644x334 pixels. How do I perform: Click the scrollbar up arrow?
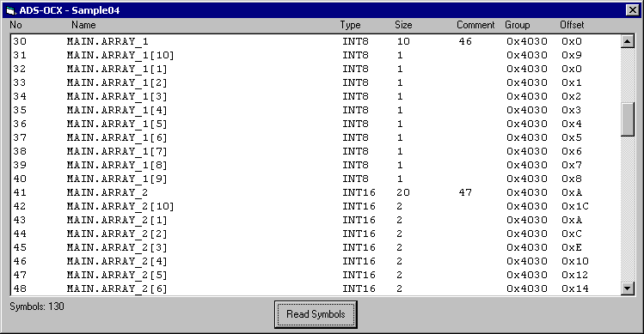point(627,41)
